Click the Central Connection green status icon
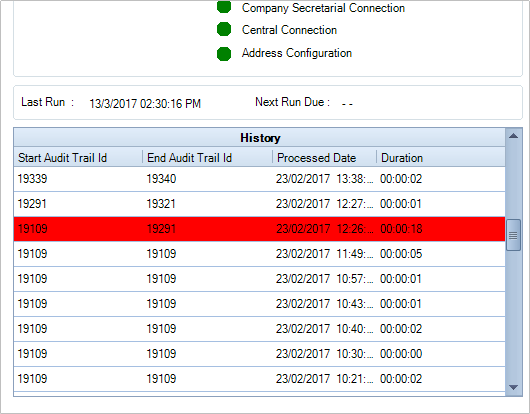This screenshot has height=414, width=530. tap(224, 29)
